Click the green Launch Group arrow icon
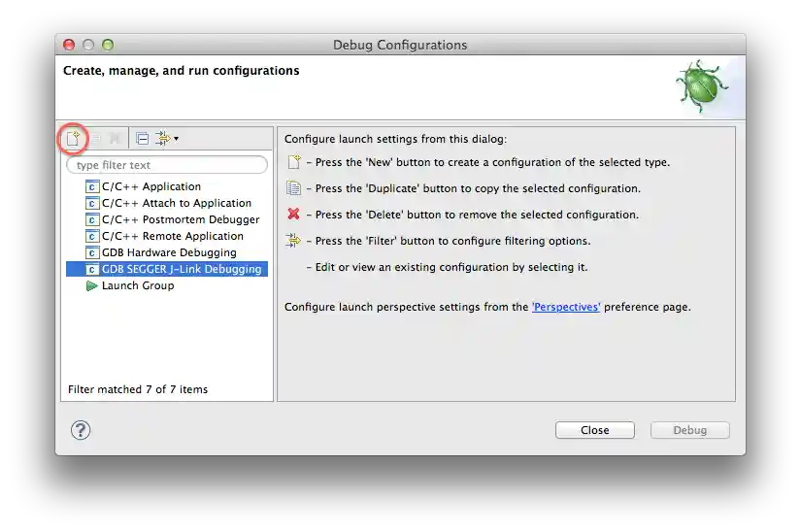The image size is (801, 532). 91,286
